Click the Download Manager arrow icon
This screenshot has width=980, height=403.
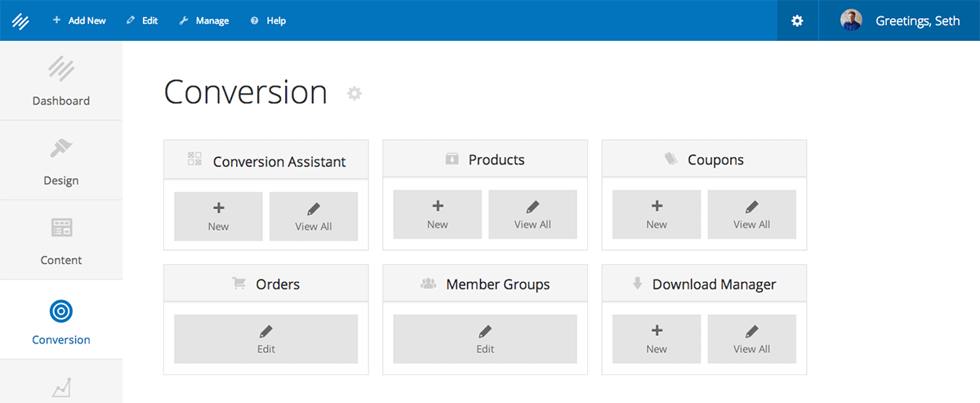click(638, 284)
